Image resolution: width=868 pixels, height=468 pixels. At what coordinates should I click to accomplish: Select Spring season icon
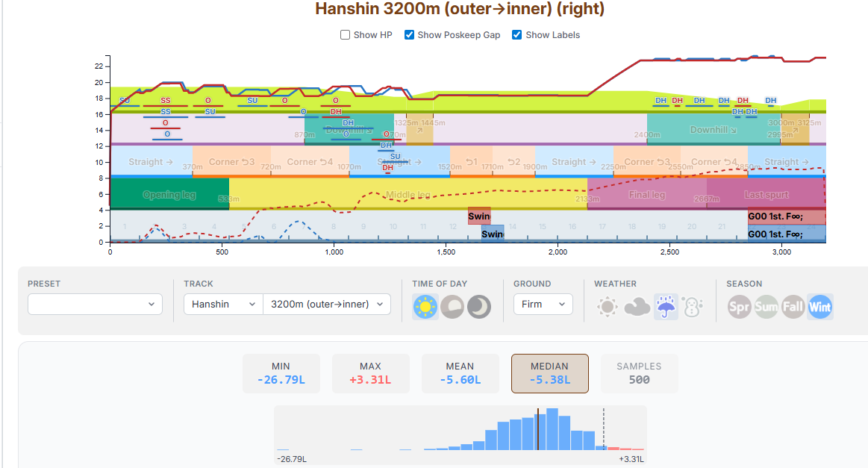click(x=739, y=306)
